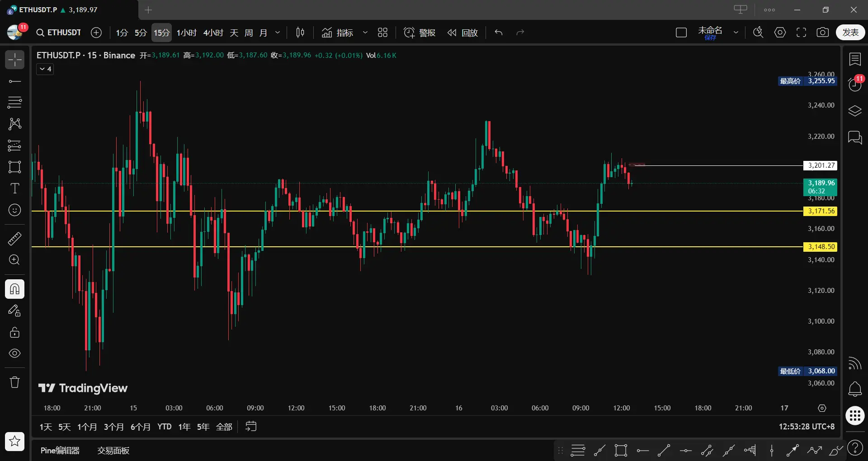Enter fullscreen mode
The width and height of the screenshot is (868, 461).
(801, 33)
